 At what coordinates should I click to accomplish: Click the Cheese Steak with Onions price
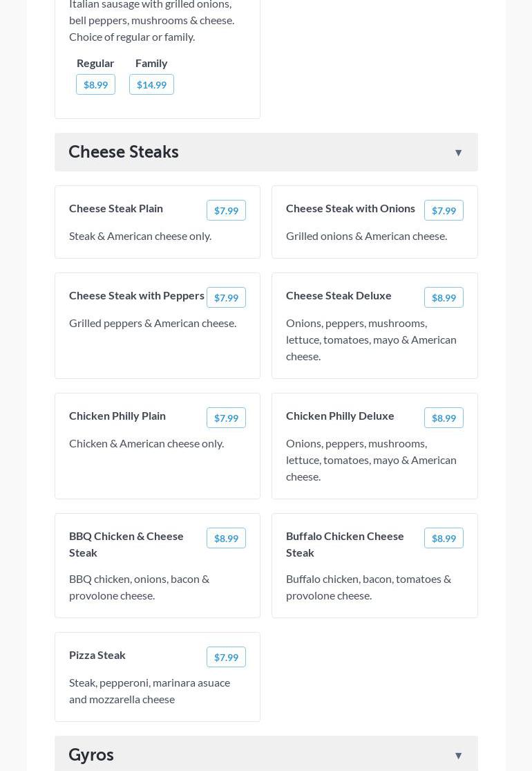444,211
